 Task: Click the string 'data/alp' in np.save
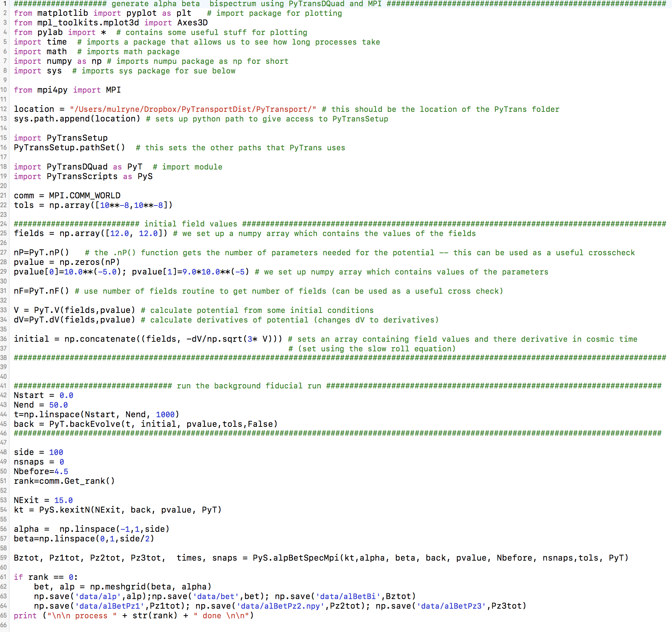tap(98, 596)
